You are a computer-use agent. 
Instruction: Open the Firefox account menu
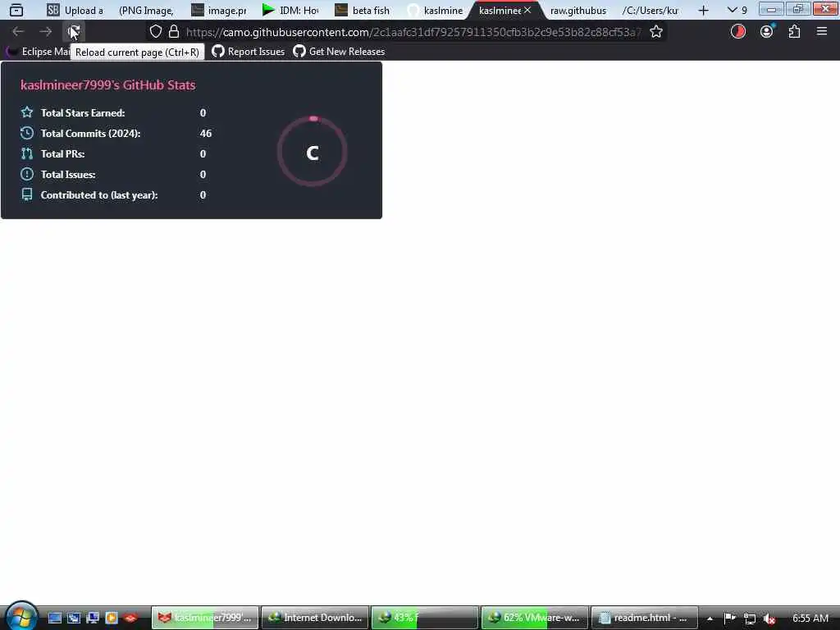pyautogui.click(x=767, y=32)
